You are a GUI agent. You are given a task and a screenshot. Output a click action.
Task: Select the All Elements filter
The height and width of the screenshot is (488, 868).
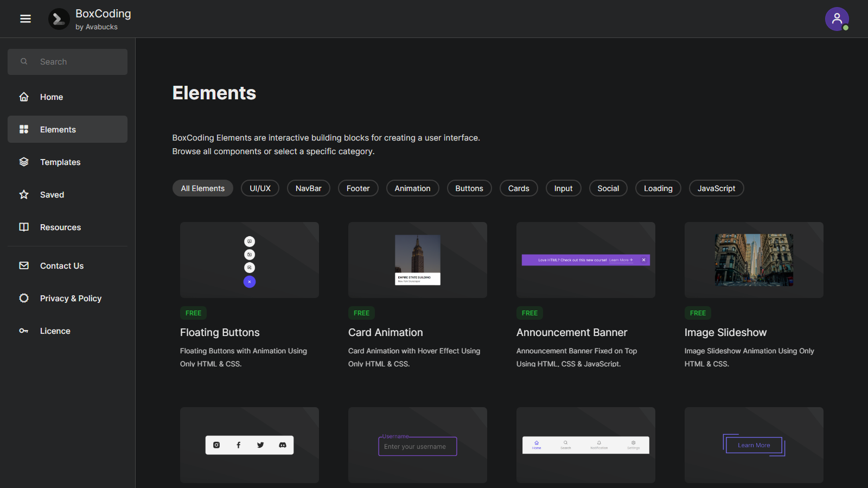click(203, 188)
